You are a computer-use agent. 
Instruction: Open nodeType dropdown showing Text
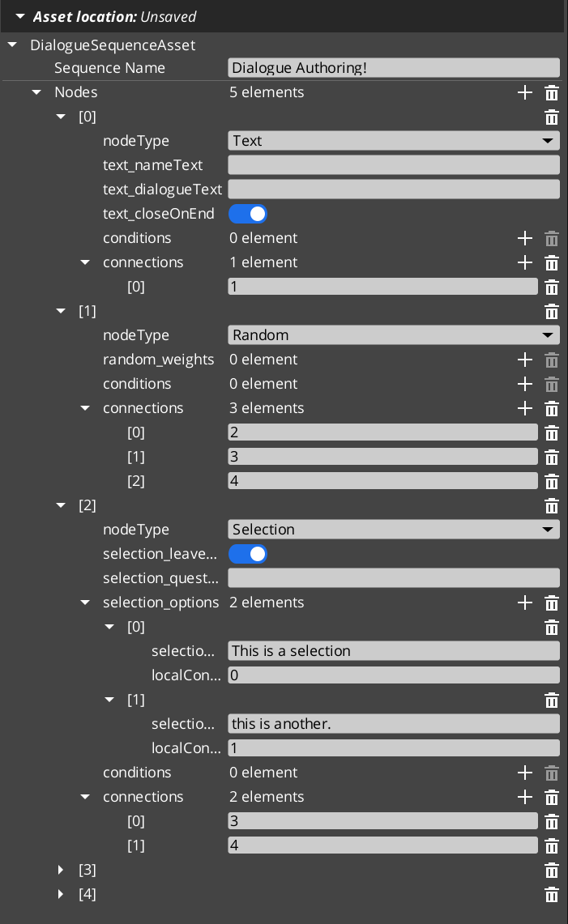tap(394, 141)
